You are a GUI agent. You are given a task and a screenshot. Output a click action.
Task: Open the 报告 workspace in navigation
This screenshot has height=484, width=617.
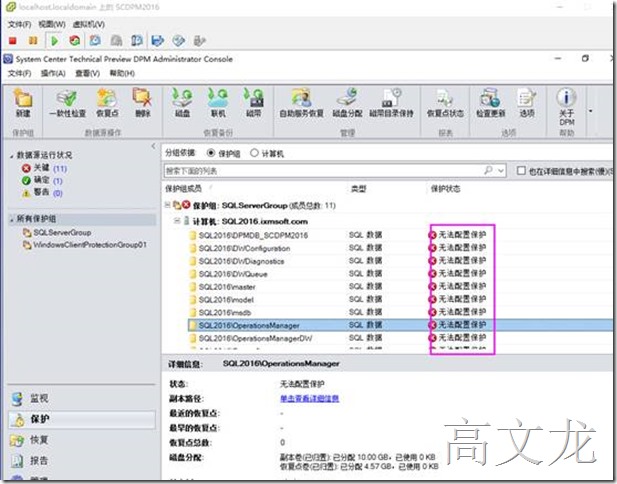point(82,460)
